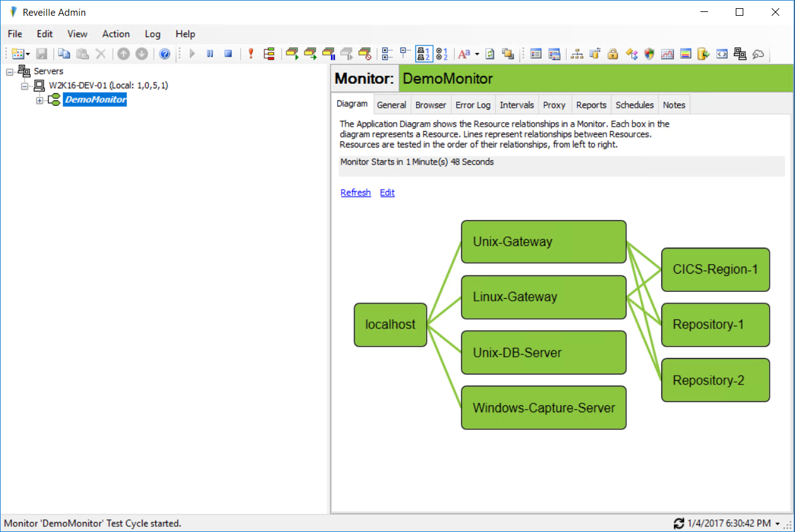
Task: Click the colored status hierarchy icon
Action: [x=269, y=54]
